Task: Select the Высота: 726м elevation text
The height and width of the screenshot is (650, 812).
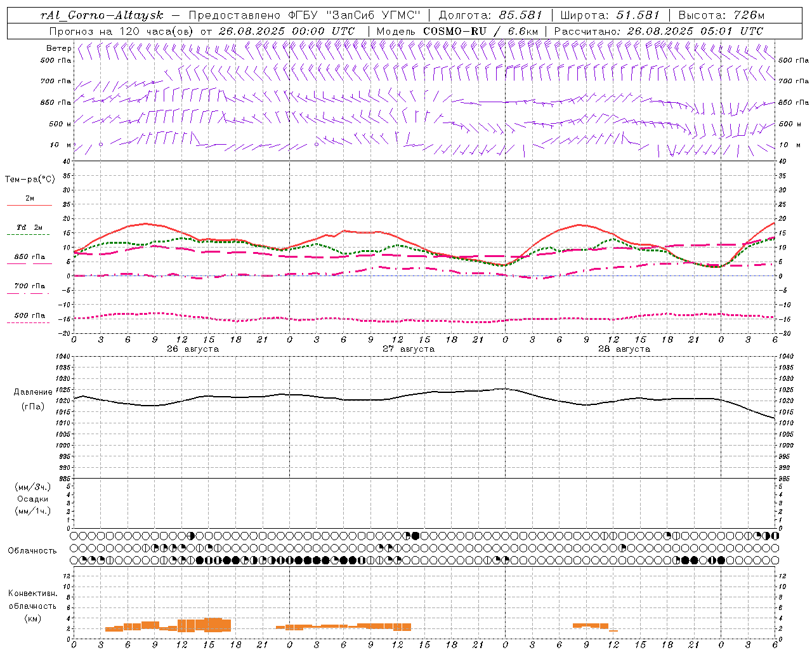Action: pyautogui.click(x=721, y=15)
